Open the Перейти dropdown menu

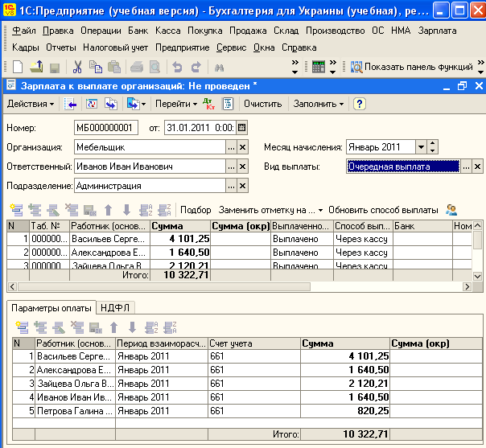[176, 104]
